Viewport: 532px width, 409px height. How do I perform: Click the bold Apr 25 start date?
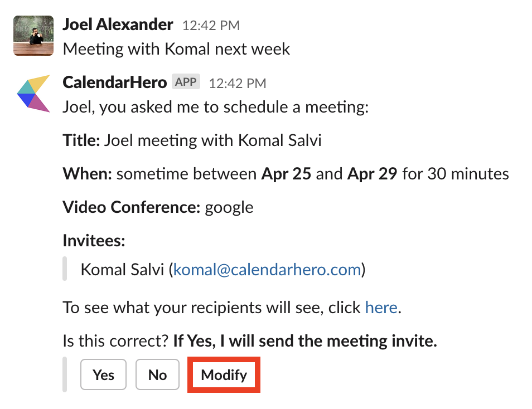point(286,174)
